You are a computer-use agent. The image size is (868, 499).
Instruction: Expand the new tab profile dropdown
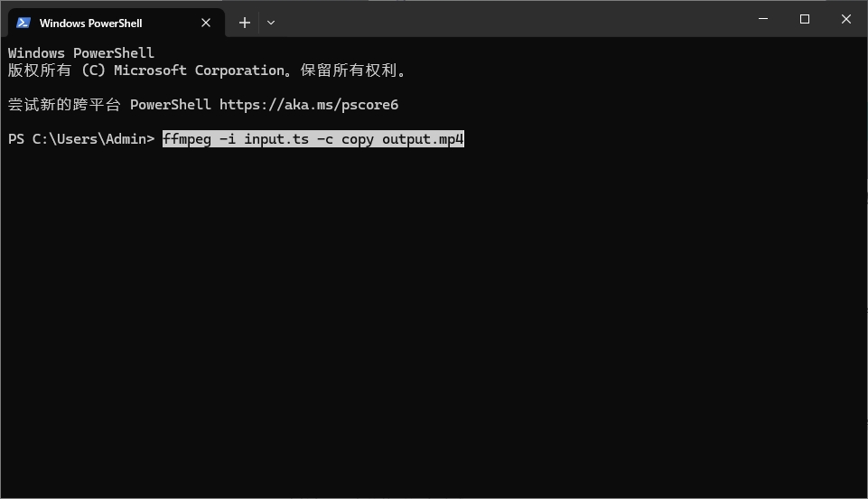[271, 23]
